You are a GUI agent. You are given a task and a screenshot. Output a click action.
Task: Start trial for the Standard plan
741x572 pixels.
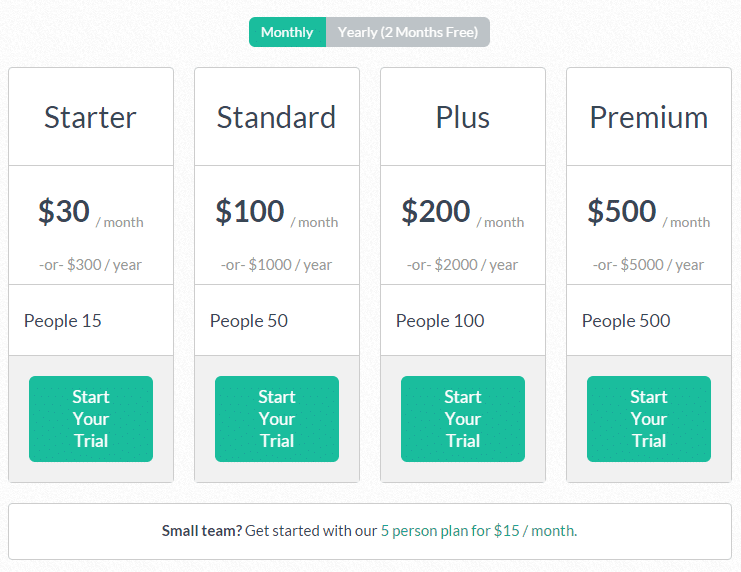coord(277,419)
